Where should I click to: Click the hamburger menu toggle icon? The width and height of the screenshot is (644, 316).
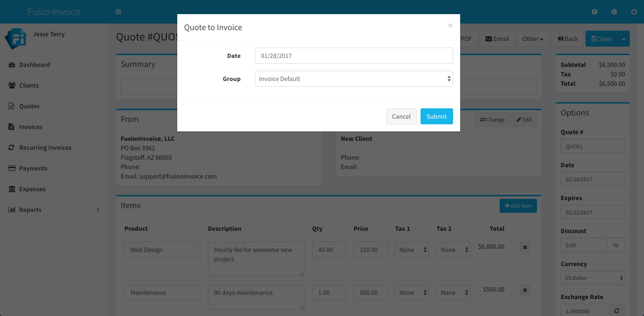(118, 12)
